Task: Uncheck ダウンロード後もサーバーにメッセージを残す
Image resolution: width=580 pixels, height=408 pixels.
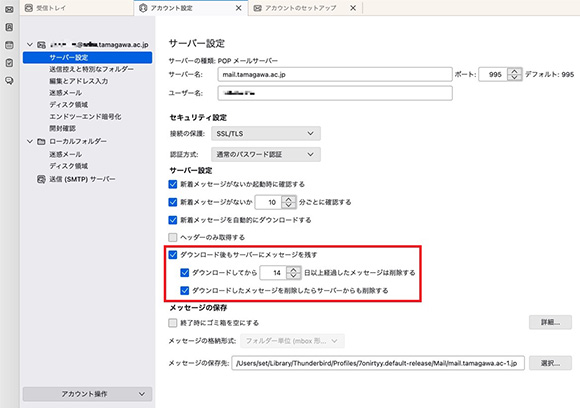Action: click(x=173, y=255)
